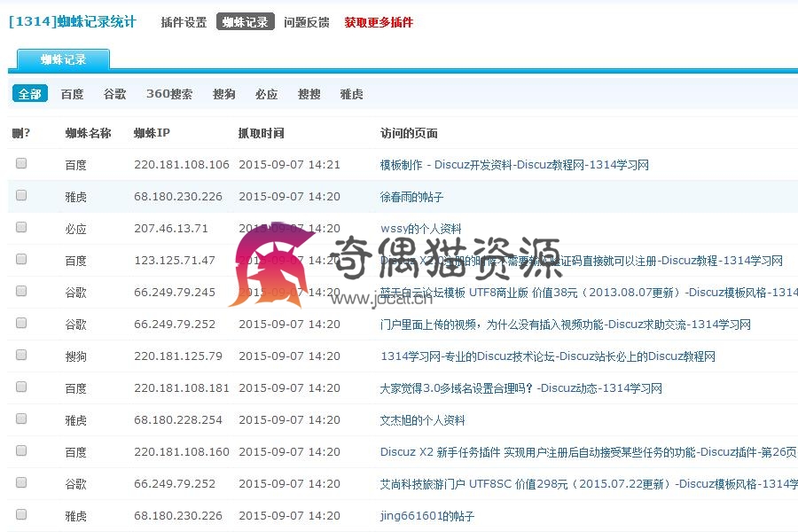This screenshot has width=798, height=532.
Task: Open link Discuz X2 新手任务插件
Action: (589, 452)
